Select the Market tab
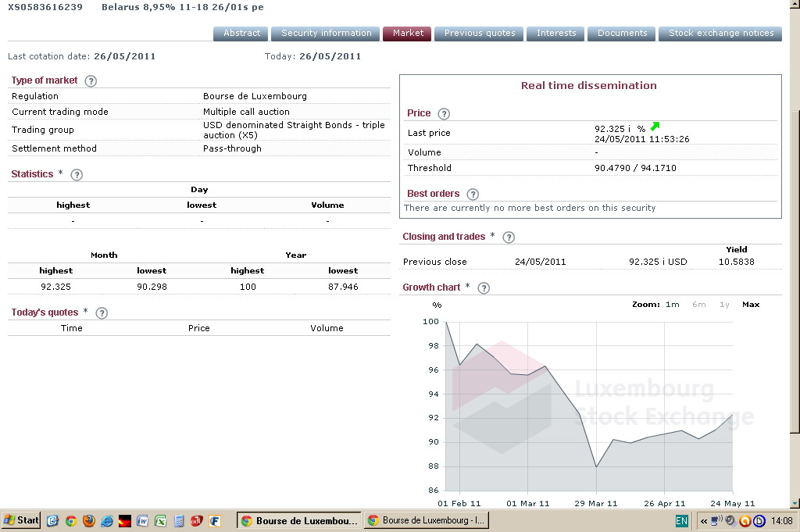Screen dimensions: 800x532 (408, 33)
